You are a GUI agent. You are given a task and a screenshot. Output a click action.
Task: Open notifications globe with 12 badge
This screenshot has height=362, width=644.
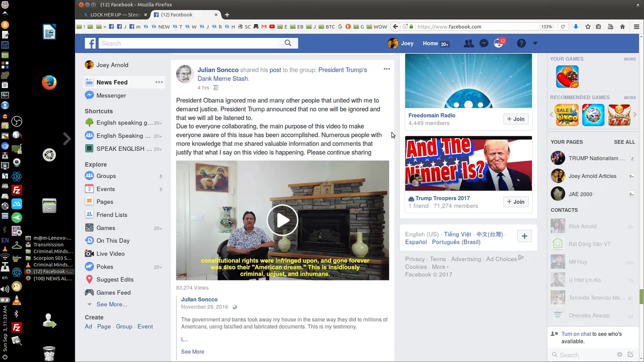click(499, 43)
